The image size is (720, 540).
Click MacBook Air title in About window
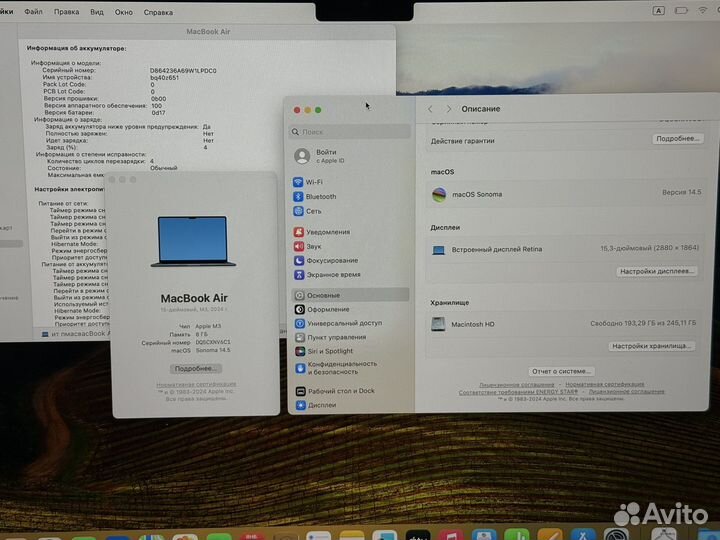[x=194, y=298]
